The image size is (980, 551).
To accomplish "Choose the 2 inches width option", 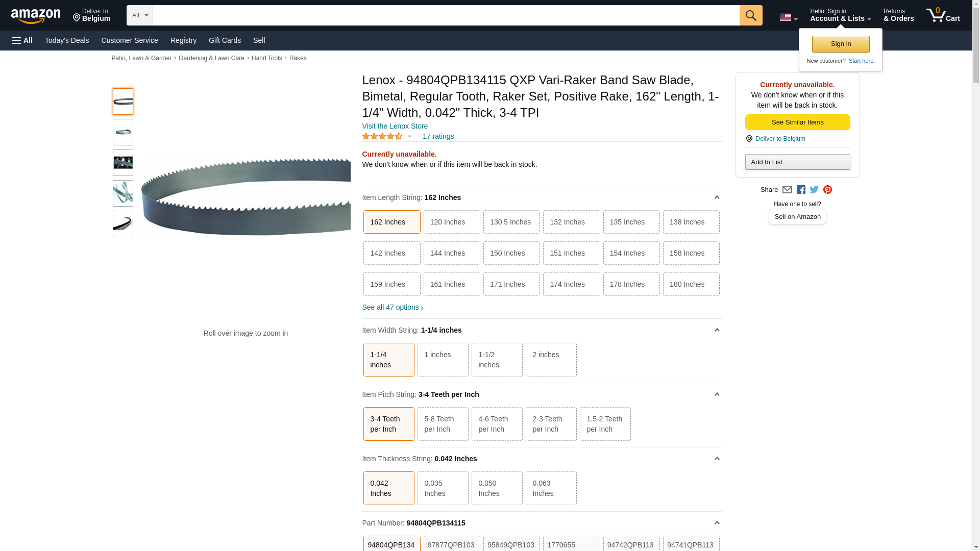I will pyautogui.click(x=551, y=359).
